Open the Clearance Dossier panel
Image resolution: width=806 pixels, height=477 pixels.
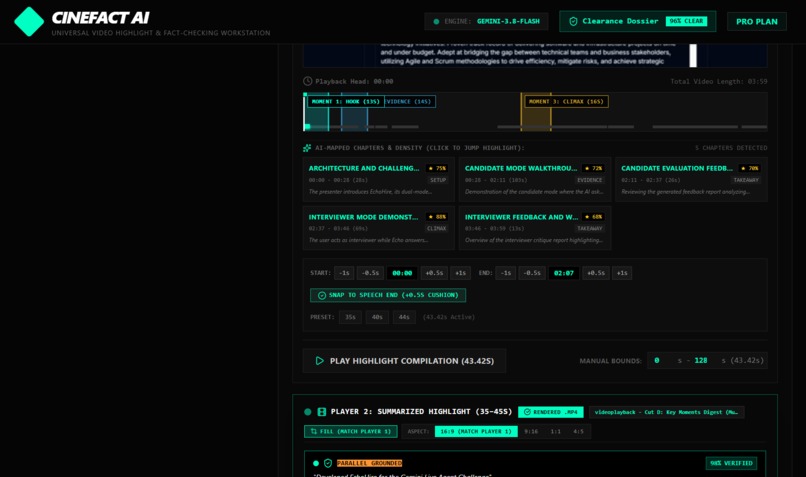pyautogui.click(x=637, y=21)
